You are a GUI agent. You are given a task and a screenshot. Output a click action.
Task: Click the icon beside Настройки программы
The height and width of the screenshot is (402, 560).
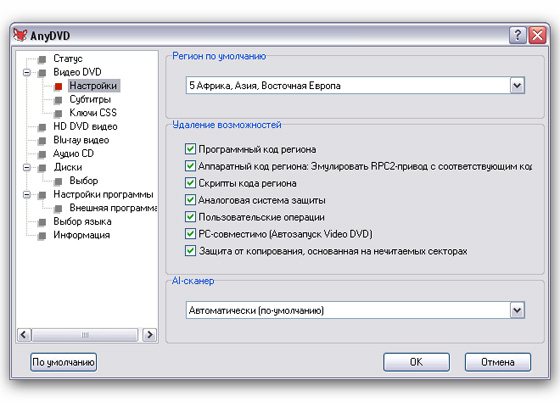pos(42,195)
